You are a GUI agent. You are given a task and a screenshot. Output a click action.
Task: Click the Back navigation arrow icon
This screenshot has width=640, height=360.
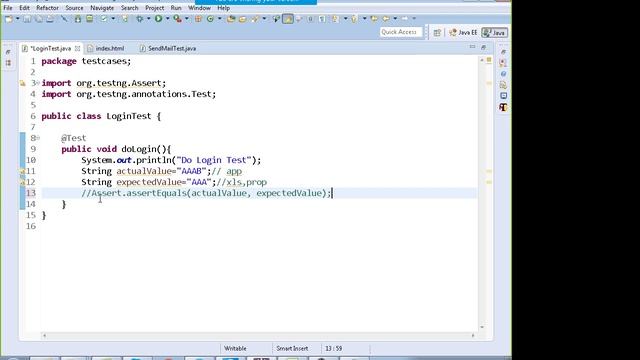(x=386, y=19)
